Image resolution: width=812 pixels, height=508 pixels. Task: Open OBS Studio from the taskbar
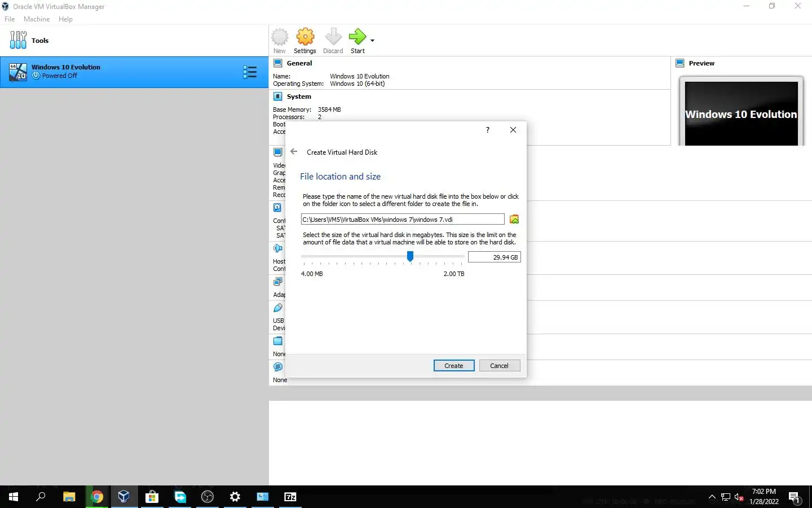click(x=208, y=497)
